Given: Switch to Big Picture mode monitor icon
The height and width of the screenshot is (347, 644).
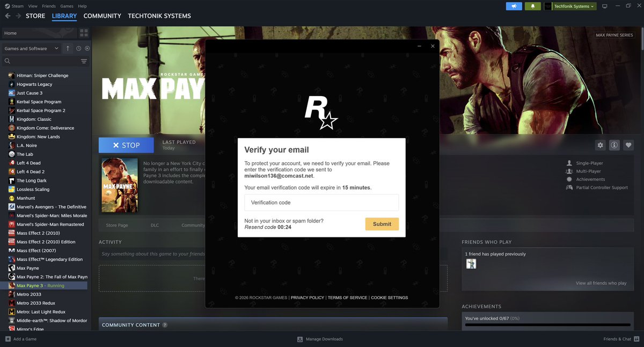Looking at the screenshot, I should pos(605,6).
